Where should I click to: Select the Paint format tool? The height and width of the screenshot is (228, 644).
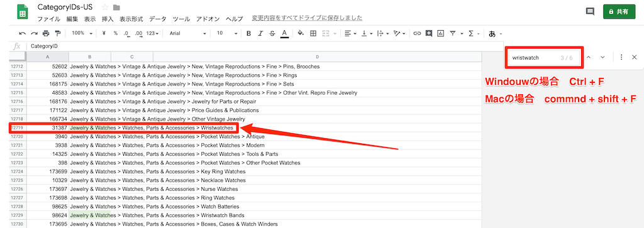(x=57, y=34)
